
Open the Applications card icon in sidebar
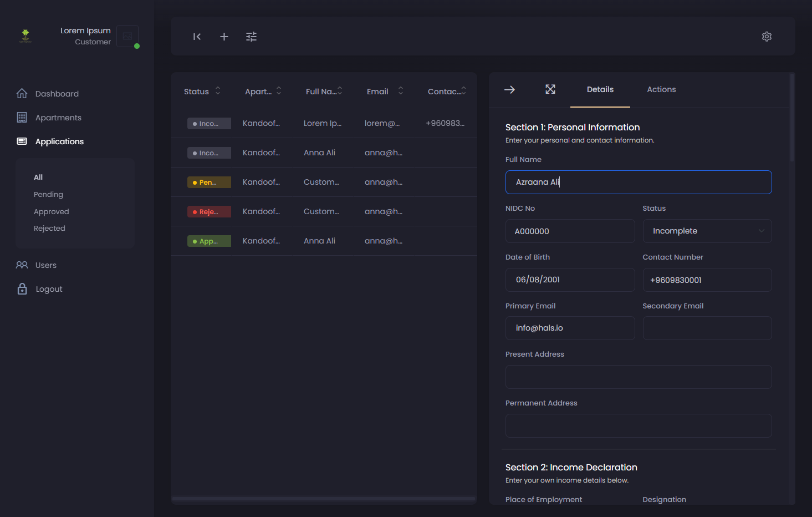[22, 141]
